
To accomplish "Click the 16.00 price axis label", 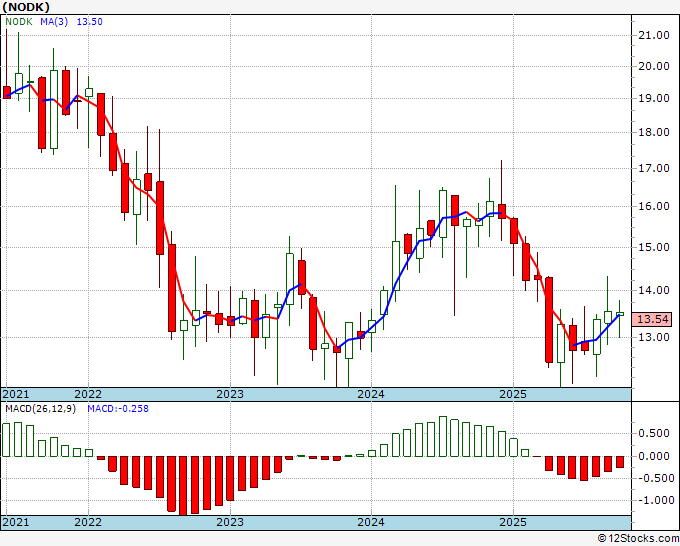I will pos(654,206).
